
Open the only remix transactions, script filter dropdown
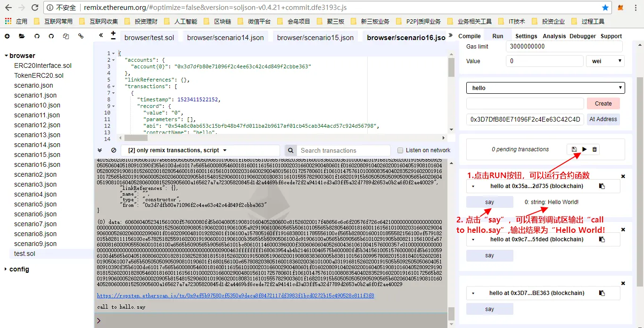coord(200,150)
